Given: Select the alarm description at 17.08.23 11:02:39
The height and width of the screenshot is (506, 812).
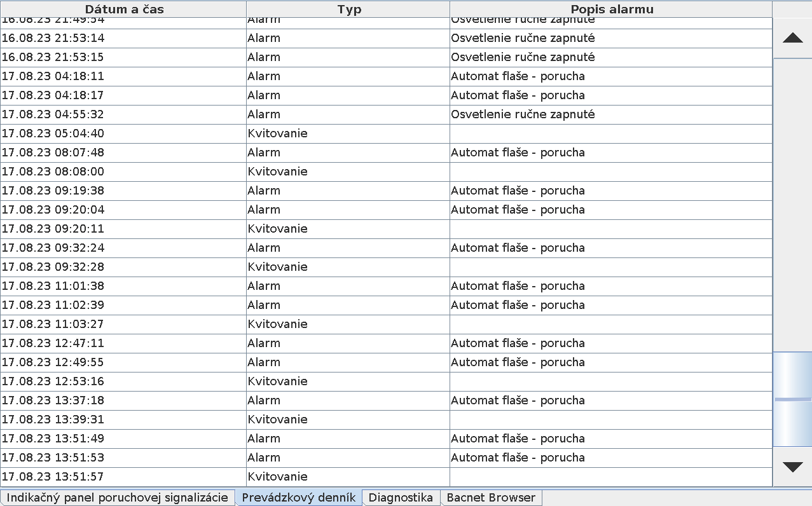Looking at the screenshot, I should point(518,305).
